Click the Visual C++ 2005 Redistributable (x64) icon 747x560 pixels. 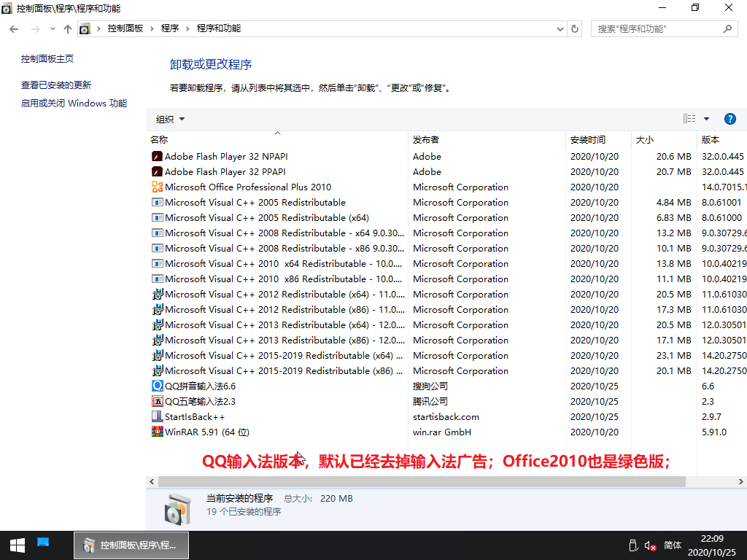[157, 217]
